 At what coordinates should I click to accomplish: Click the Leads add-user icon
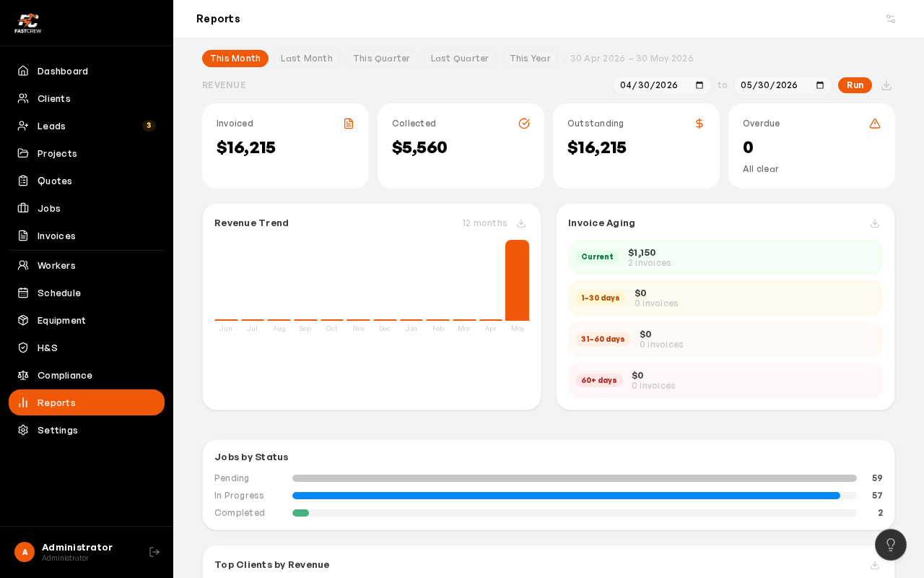[23, 126]
